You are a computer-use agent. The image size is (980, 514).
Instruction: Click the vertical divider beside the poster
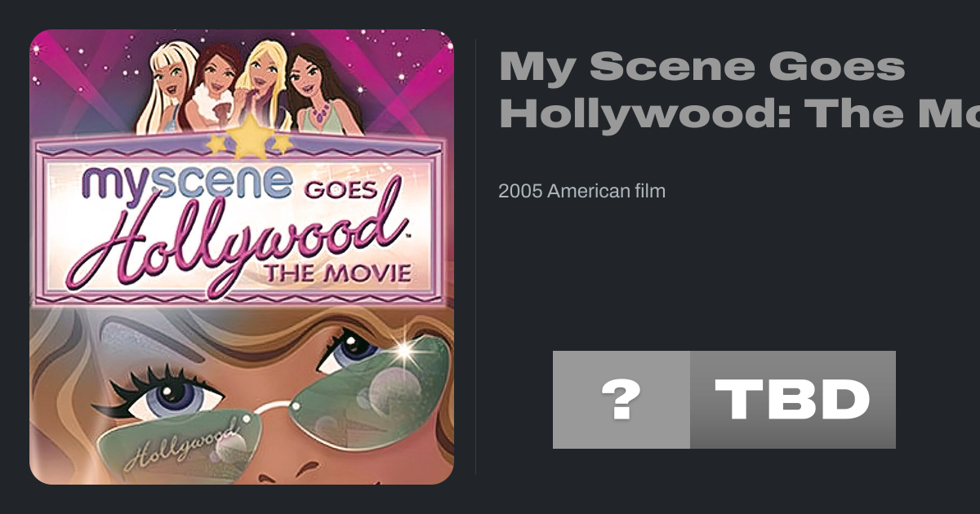pyautogui.click(x=476, y=257)
